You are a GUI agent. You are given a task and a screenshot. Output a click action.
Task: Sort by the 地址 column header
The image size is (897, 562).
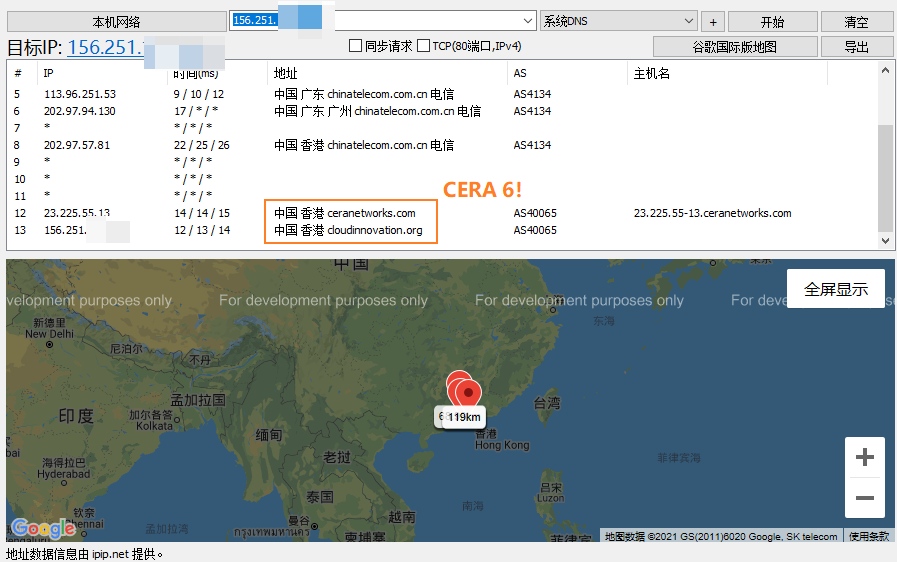(x=285, y=73)
